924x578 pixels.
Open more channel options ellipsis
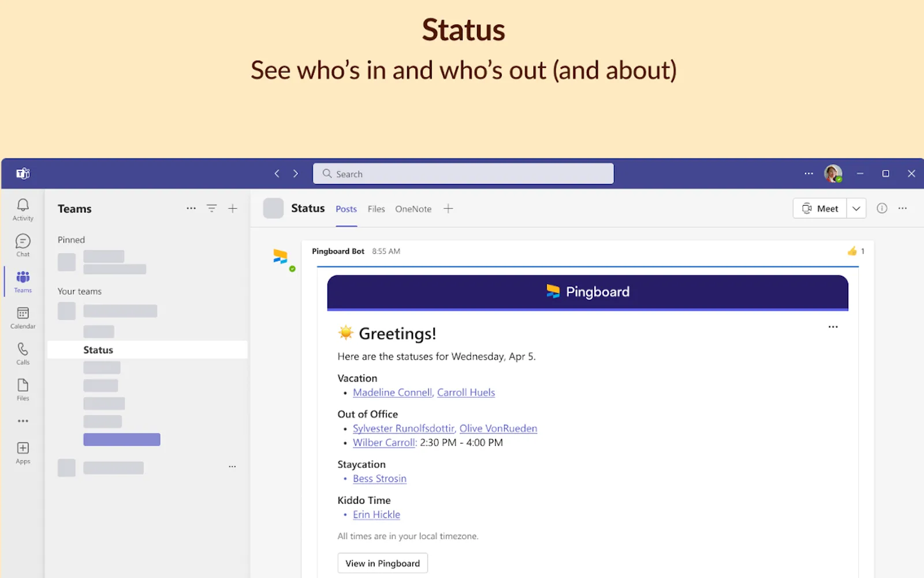click(x=903, y=208)
